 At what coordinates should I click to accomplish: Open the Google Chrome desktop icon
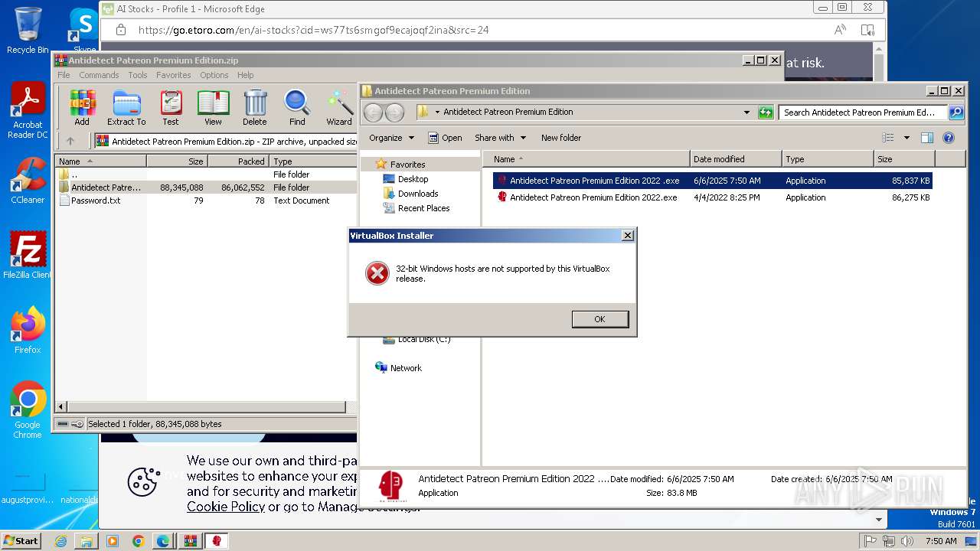click(28, 410)
